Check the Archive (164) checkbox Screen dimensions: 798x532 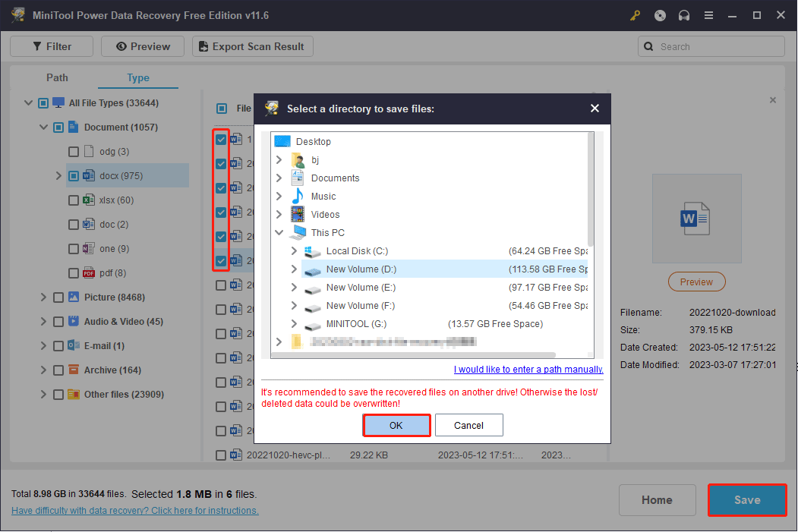pos(58,370)
